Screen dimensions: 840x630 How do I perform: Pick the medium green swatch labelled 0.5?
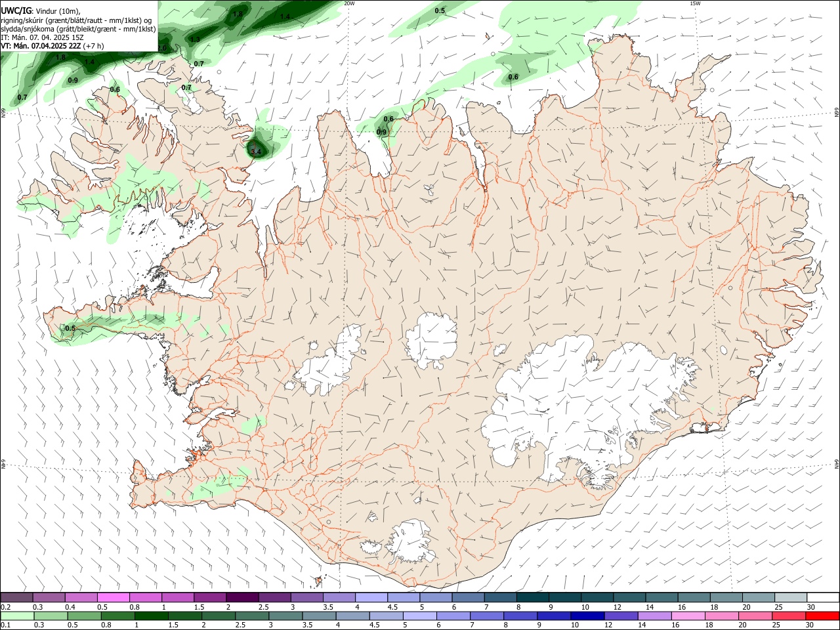[84, 616]
